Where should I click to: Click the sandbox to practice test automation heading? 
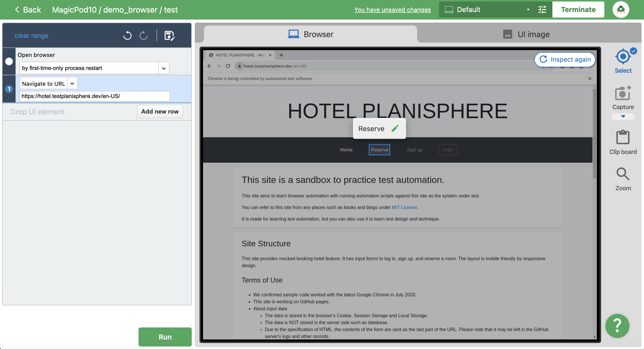[343, 180]
